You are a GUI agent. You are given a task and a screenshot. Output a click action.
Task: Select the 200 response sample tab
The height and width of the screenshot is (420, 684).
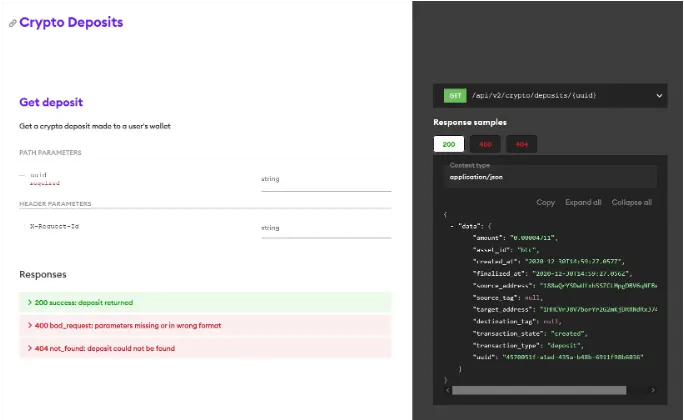(x=447, y=144)
